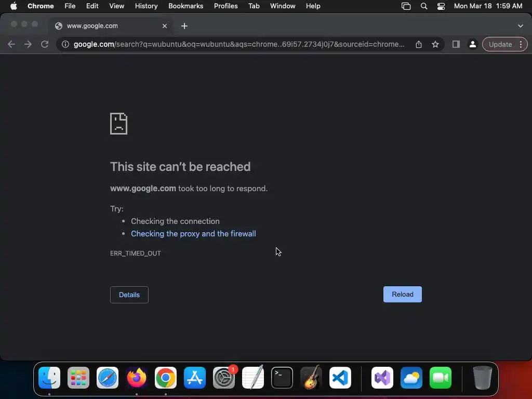Open the weather cloud app in dock

pyautogui.click(x=411, y=378)
